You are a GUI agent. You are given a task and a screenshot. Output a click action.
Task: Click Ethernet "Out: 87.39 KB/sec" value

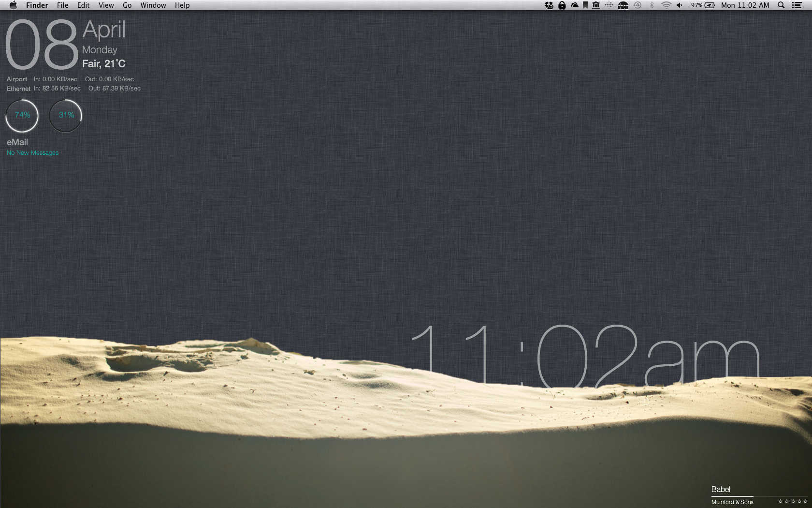click(x=115, y=89)
